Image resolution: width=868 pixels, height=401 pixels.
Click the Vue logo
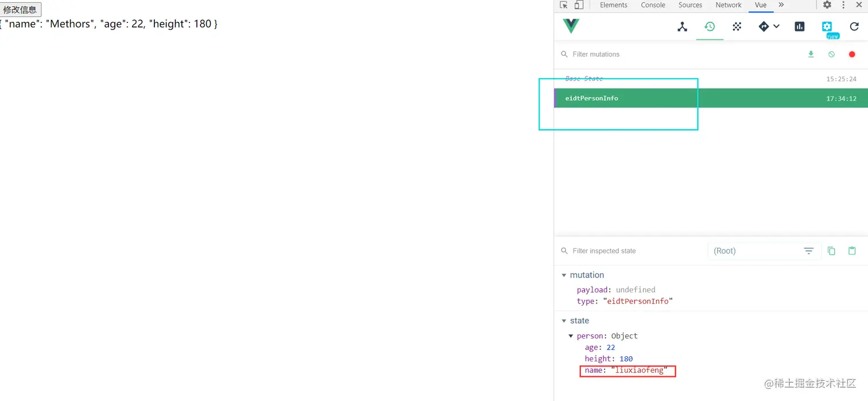tap(571, 26)
